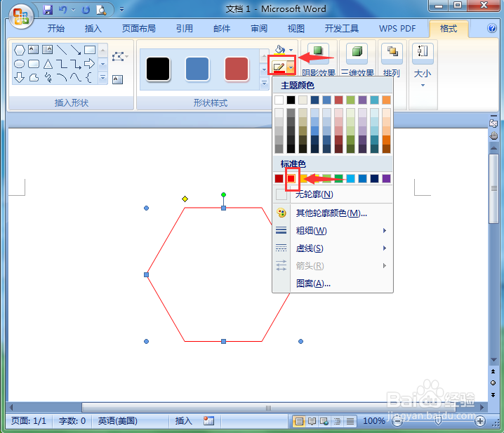Open the WPS PDF ribbon tab

pos(397,29)
